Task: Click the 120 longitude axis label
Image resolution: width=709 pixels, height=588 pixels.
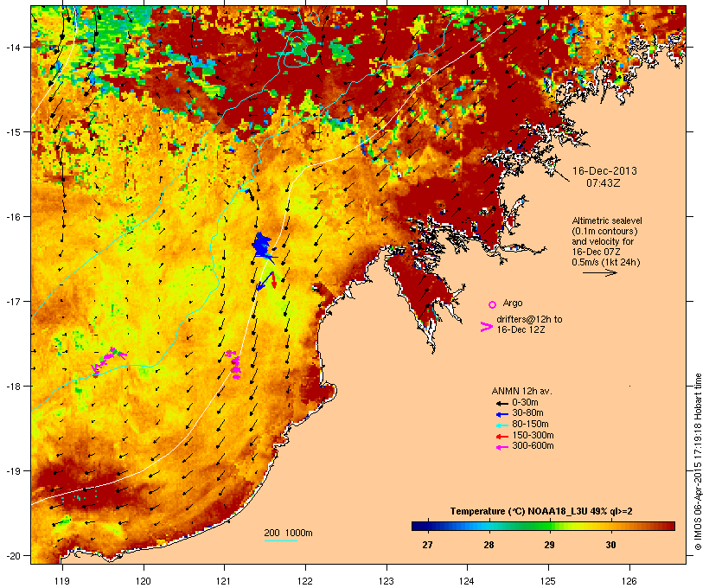Action: (x=144, y=581)
